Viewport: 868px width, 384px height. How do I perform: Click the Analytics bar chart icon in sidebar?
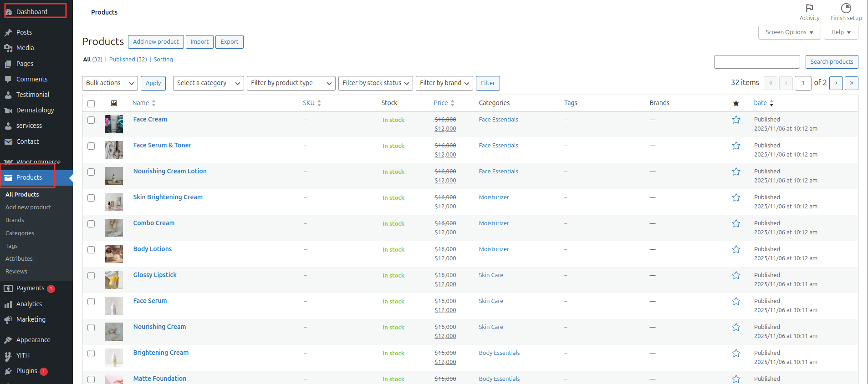8,304
